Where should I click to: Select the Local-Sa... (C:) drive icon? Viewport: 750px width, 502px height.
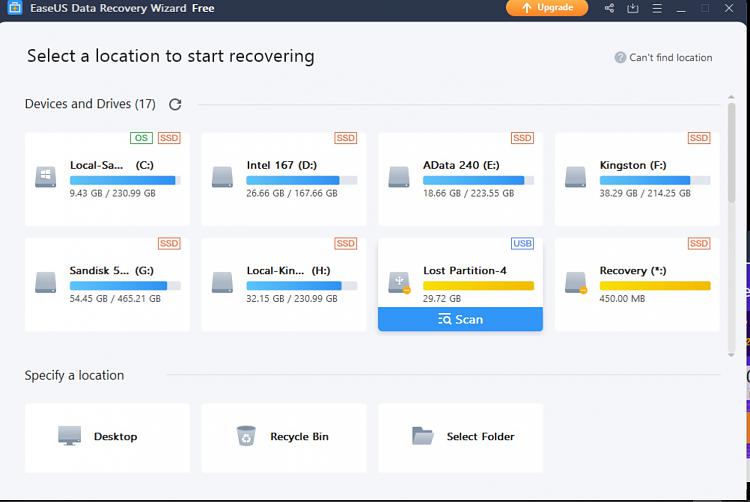(45, 177)
